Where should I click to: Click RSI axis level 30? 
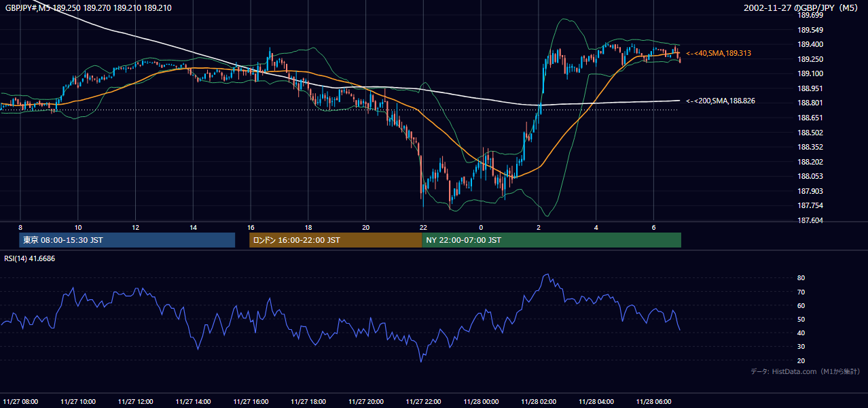click(801, 347)
